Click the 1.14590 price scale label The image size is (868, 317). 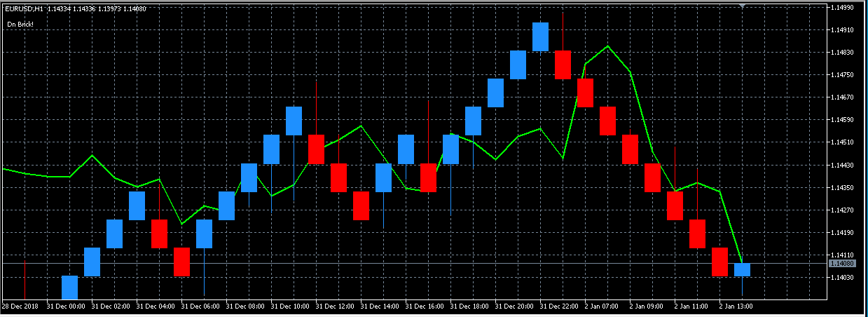(841, 120)
